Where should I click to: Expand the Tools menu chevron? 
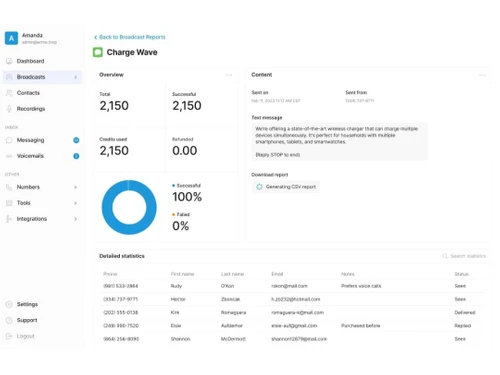click(75, 203)
